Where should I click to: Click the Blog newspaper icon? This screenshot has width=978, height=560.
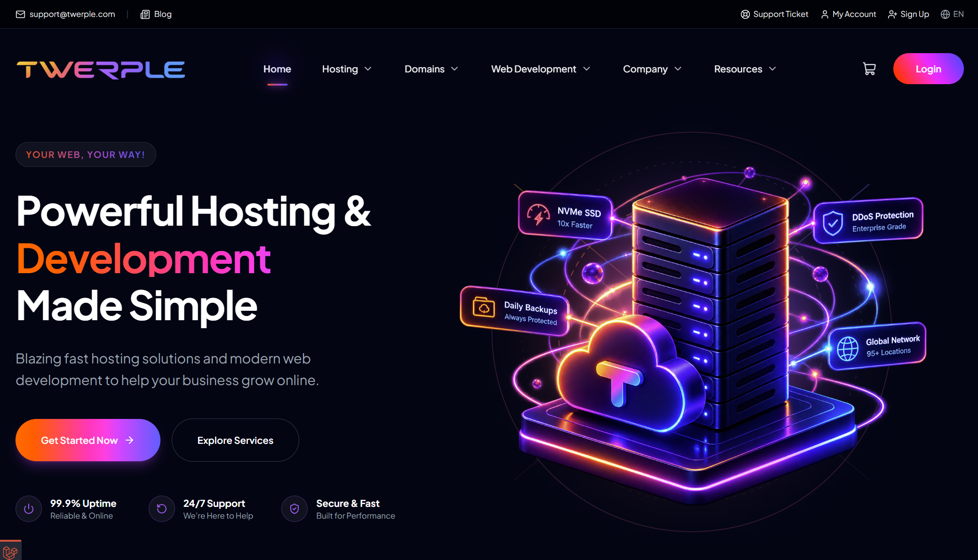tap(145, 14)
